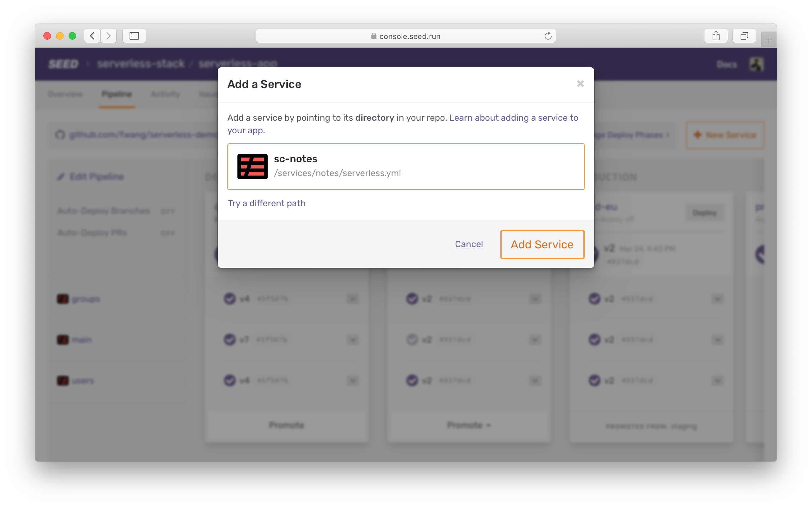Click the groups service icon
The height and width of the screenshot is (508, 812).
coord(63,299)
